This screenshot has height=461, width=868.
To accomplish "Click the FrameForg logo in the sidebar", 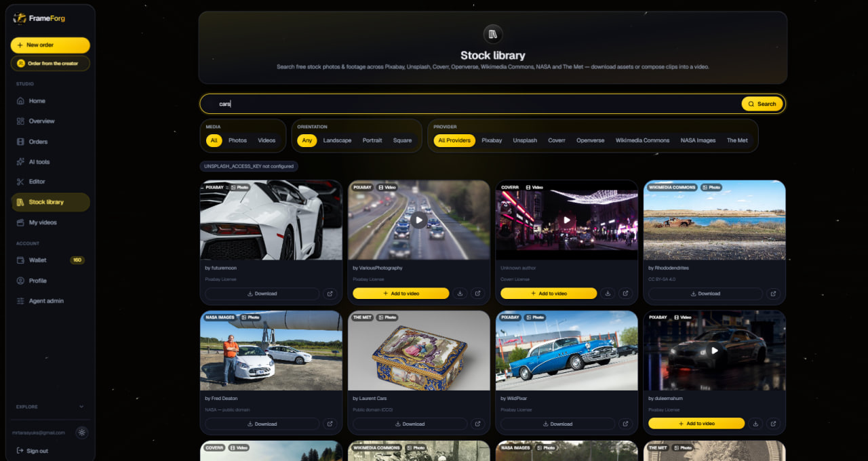I will pyautogui.click(x=39, y=18).
